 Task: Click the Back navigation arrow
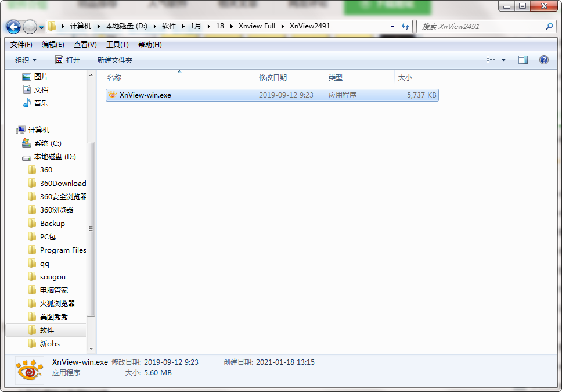coord(13,27)
